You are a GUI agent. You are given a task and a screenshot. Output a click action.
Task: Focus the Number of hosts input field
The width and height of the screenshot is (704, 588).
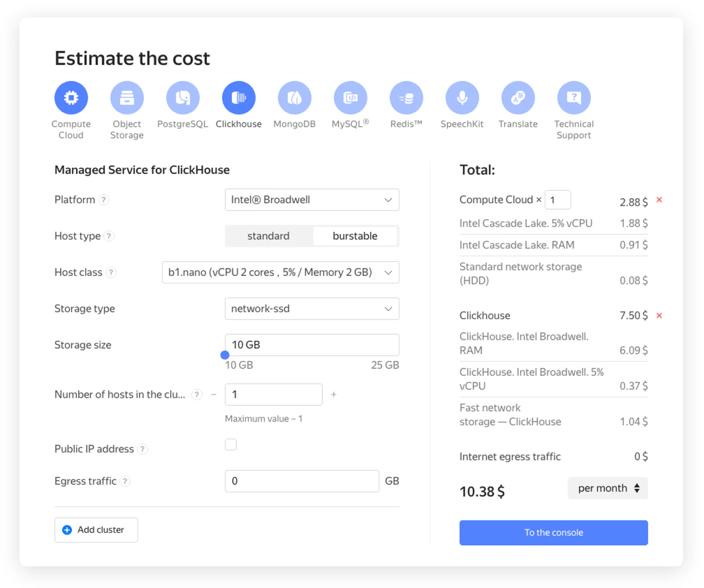pos(274,394)
